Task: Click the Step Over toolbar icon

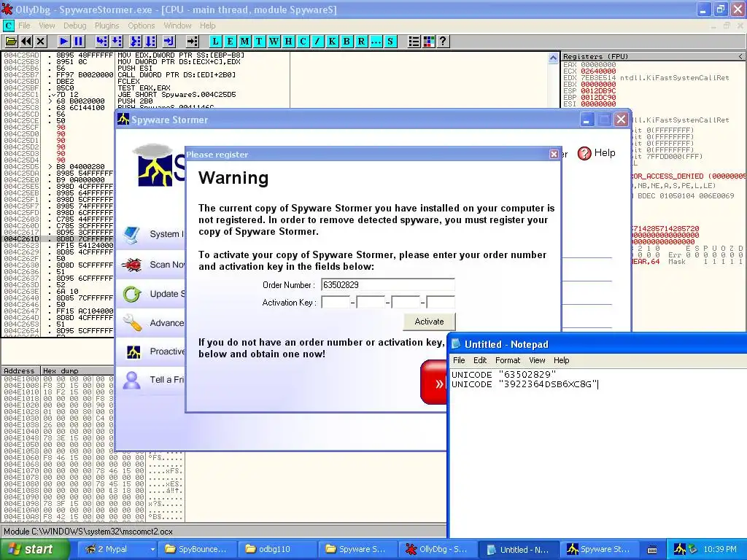Action: pyautogui.click(x=117, y=42)
